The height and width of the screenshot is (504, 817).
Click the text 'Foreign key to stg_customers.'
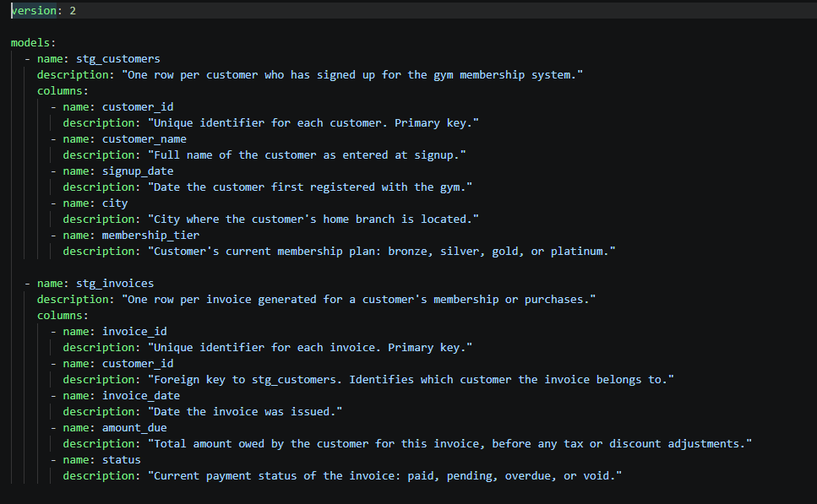[248, 380]
